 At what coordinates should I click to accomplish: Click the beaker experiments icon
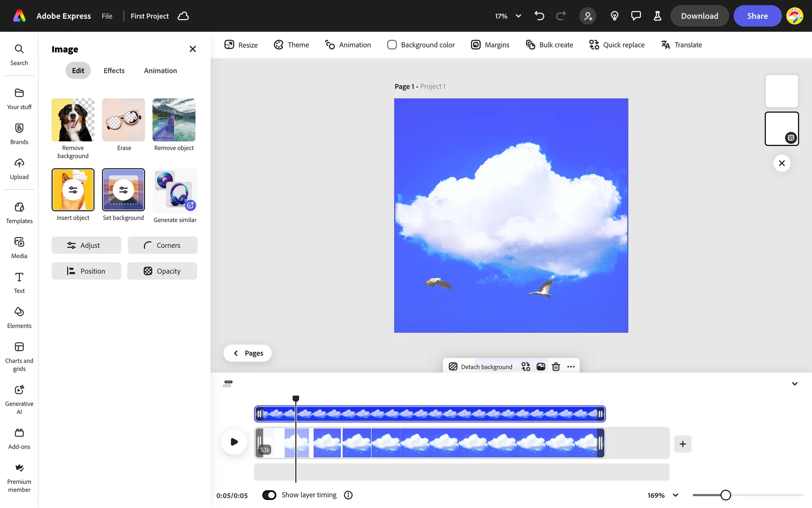click(x=657, y=16)
